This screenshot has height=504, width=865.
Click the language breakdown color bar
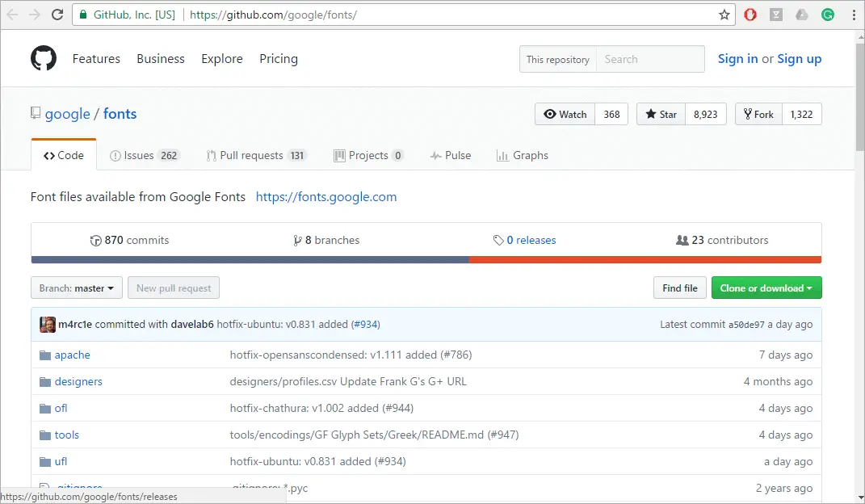426,260
